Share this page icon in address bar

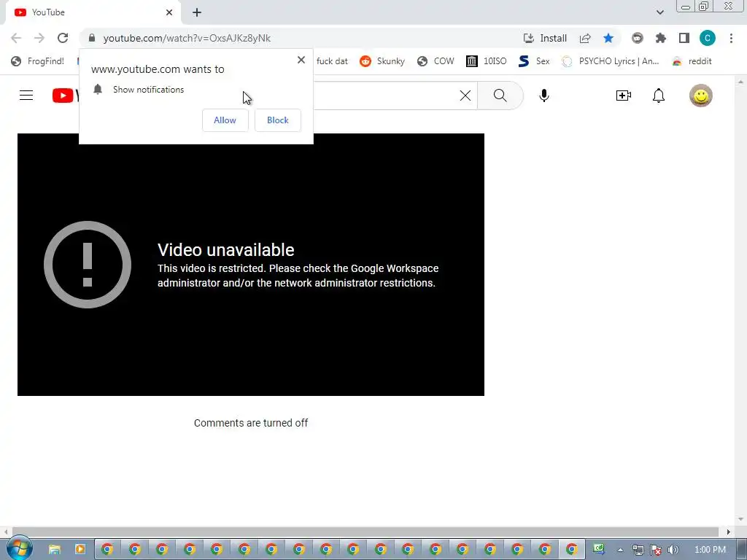point(585,38)
